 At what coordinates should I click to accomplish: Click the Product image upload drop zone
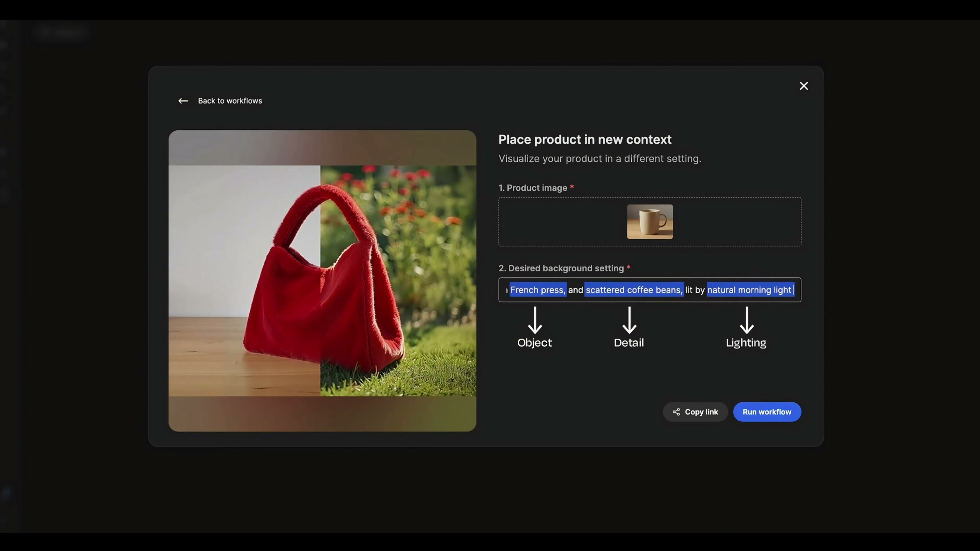pyautogui.click(x=650, y=222)
